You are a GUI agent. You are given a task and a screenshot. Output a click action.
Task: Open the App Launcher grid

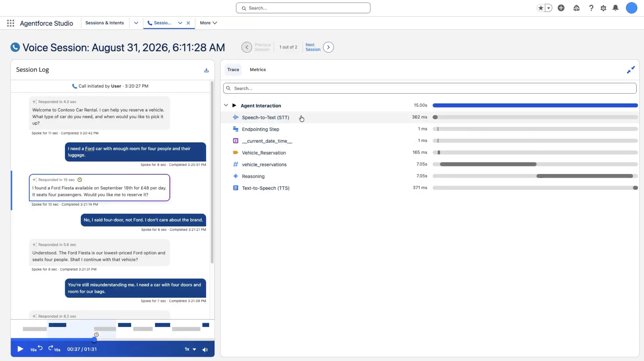[11, 23]
